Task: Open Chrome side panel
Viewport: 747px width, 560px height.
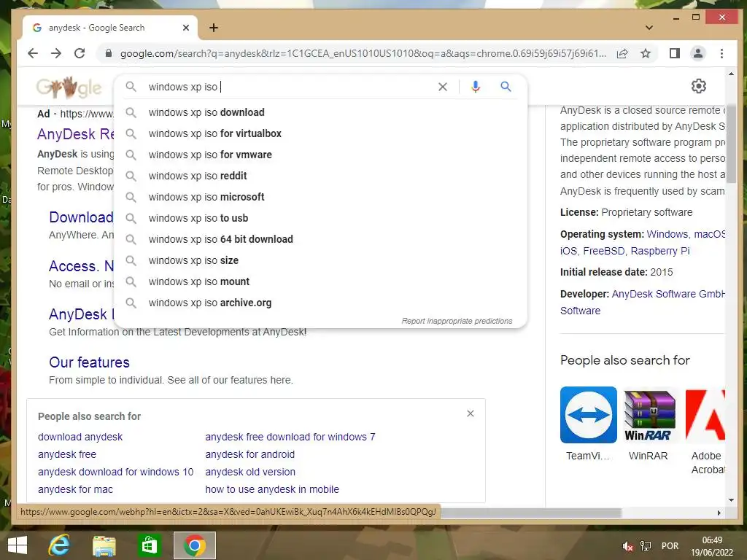Action: [675, 53]
